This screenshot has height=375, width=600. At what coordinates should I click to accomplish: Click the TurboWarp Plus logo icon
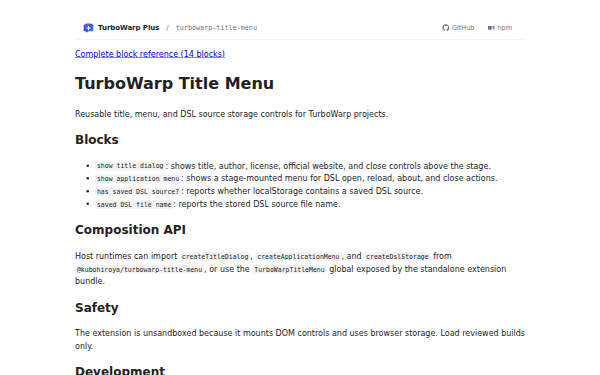(x=88, y=28)
